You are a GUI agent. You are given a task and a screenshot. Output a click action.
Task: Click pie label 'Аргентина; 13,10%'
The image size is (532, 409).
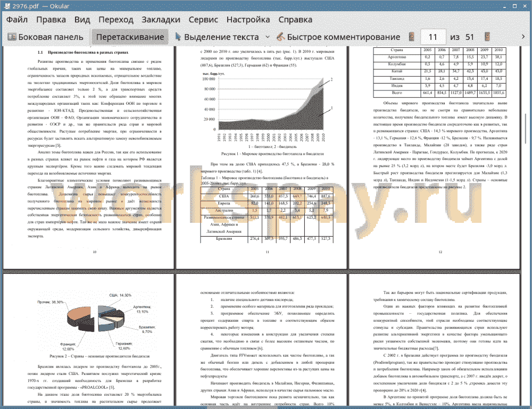tap(142, 309)
